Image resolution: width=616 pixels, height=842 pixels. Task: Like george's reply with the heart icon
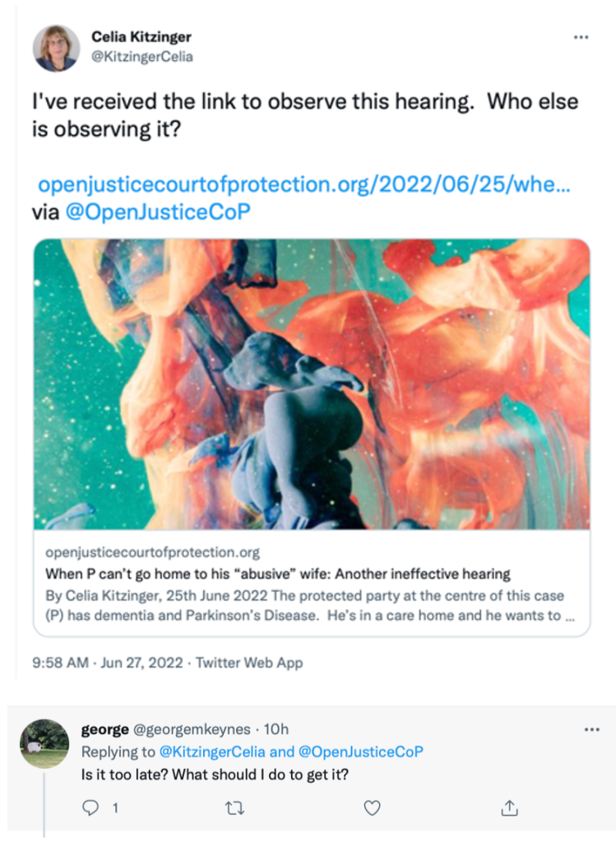click(x=373, y=808)
